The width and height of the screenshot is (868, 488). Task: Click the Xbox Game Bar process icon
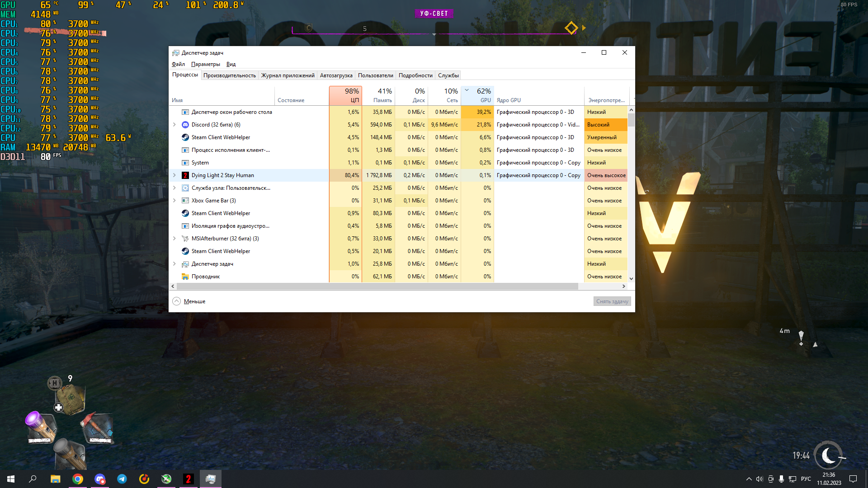[x=185, y=201]
